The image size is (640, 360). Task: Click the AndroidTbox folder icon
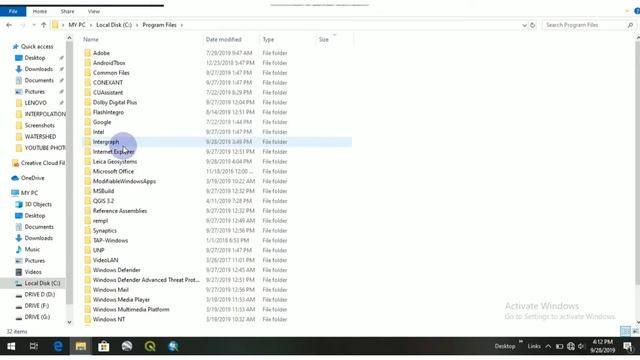(x=87, y=63)
